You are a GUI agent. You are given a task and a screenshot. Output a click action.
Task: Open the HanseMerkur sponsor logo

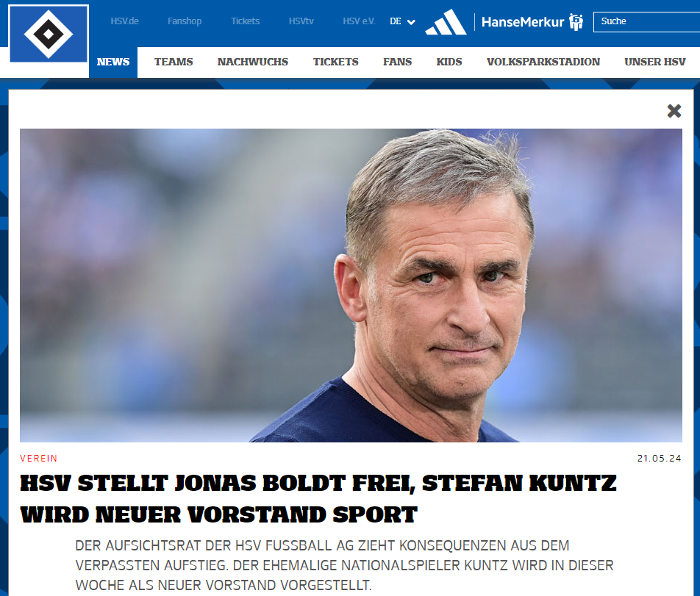(532, 21)
